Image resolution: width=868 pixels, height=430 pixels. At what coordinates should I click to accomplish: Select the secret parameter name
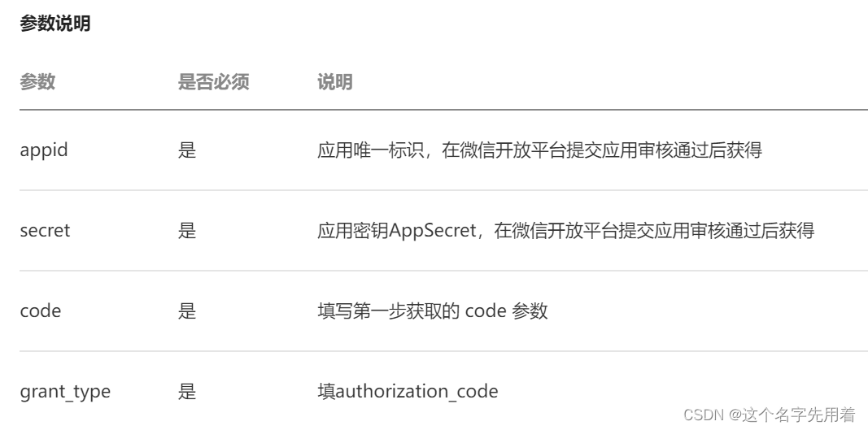45,230
